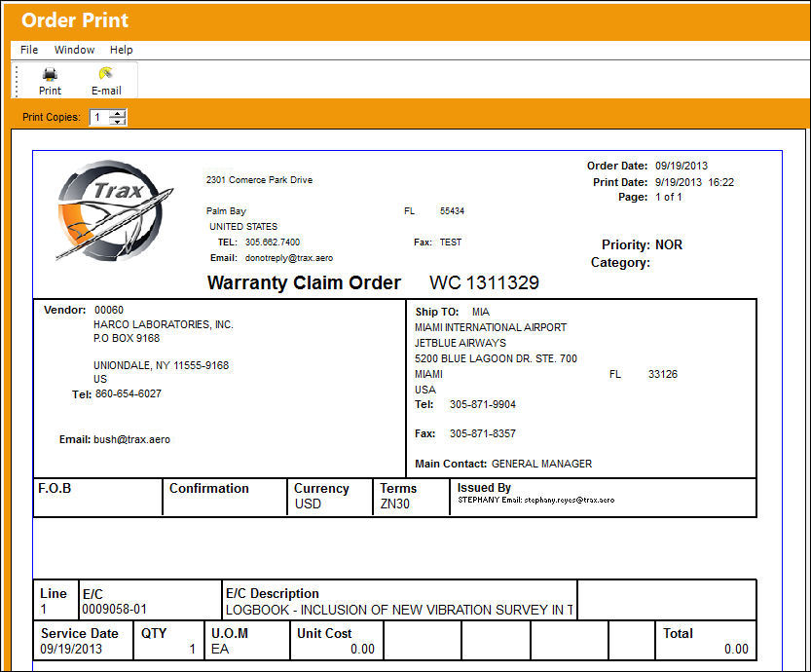Select the company email "donotreply@trax.aero"
The width and height of the screenshot is (811, 672).
[x=289, y=258]
